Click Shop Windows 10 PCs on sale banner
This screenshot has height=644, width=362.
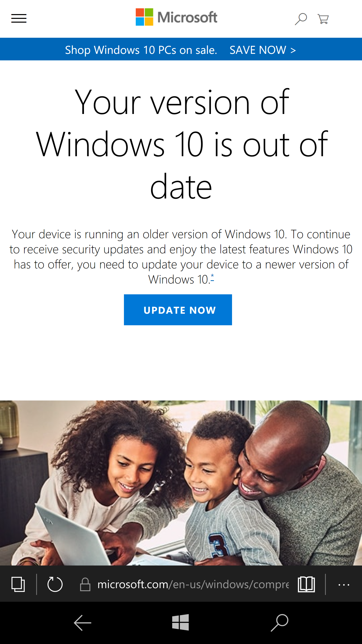point(141,50)
